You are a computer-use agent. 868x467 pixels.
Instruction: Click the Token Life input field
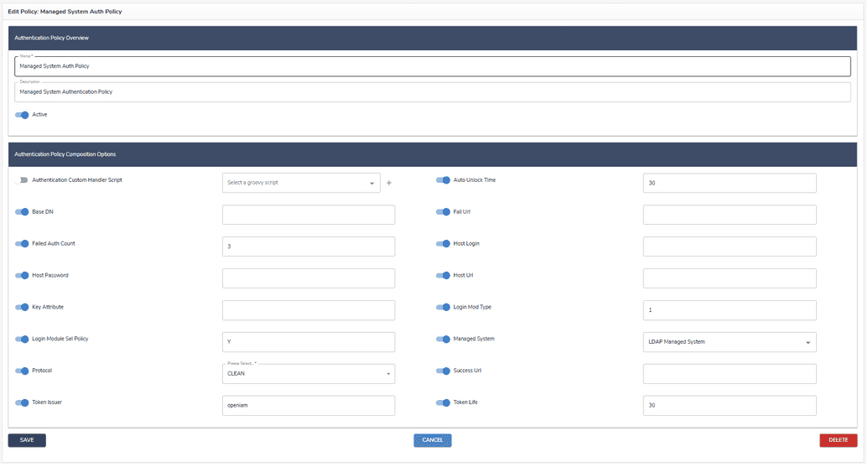pyautogui.click(x=730, y=406)
